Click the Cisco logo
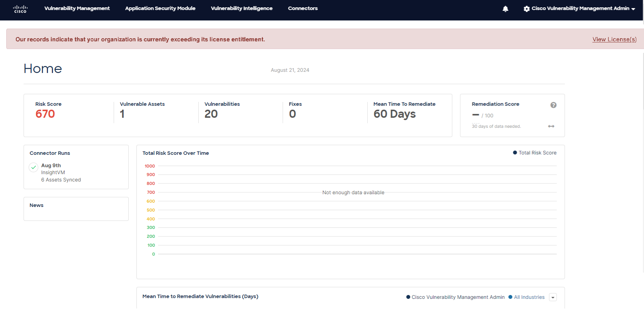 pos(20,9)
